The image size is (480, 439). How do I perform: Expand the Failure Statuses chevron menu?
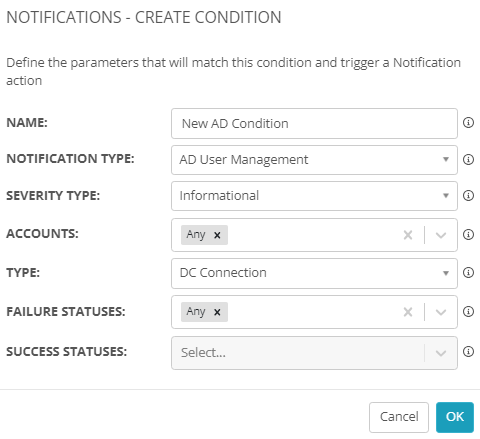441,312
